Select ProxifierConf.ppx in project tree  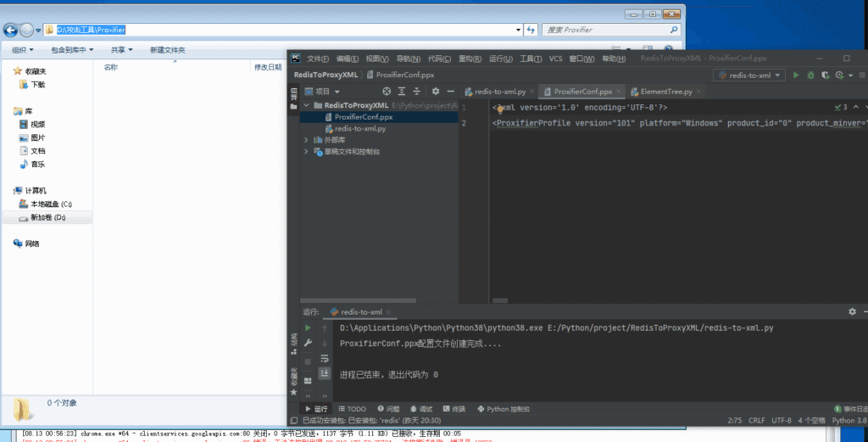(x=363, y=117)
